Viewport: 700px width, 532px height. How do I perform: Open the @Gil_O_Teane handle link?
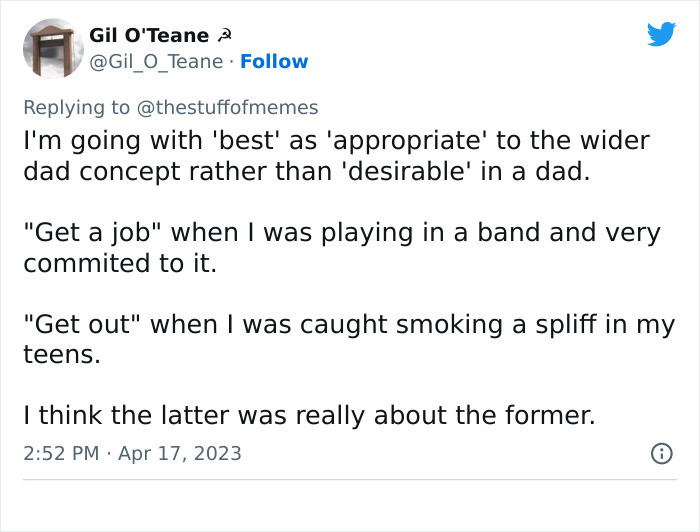click(157, 62)
